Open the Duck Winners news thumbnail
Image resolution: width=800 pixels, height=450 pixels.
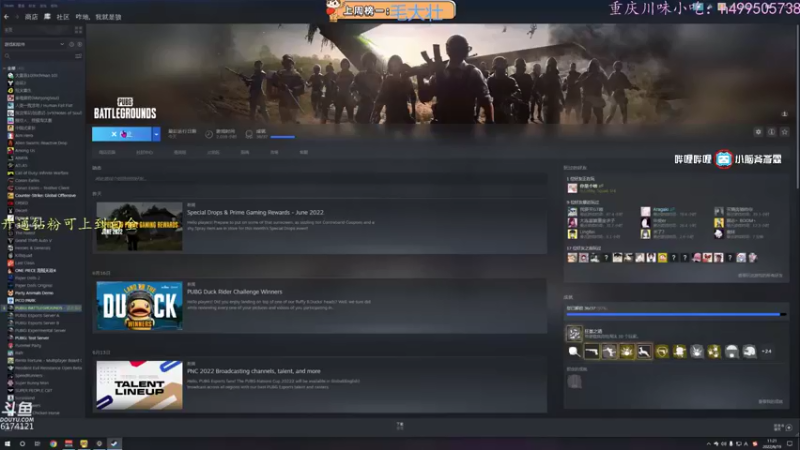click(x=139, y=306)
